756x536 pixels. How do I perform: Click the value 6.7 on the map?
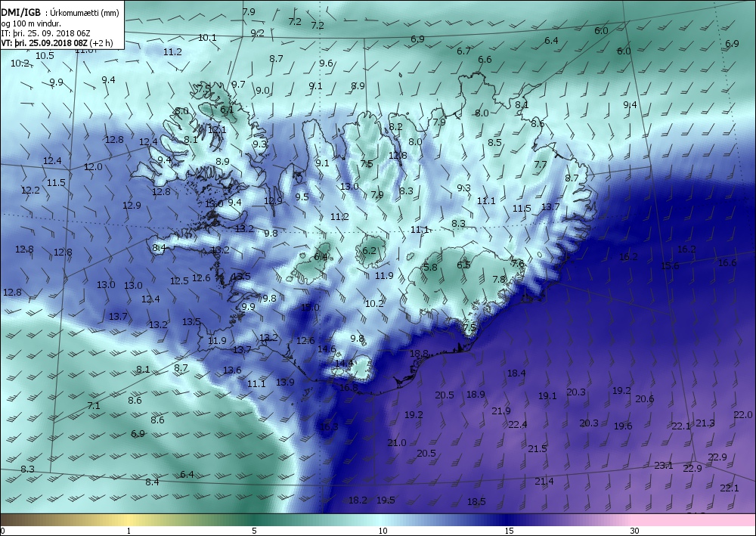click(463, 51)
